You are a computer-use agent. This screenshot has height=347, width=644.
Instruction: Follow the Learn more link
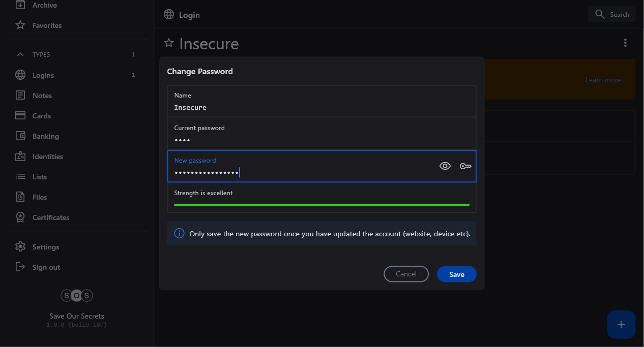(603, 80)
